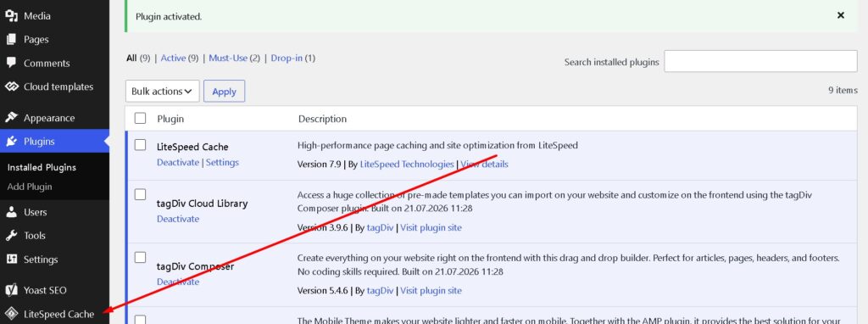Click the Plugin column header
The height and width of the screenshot is (324, 868).
(x=170, y=119)
